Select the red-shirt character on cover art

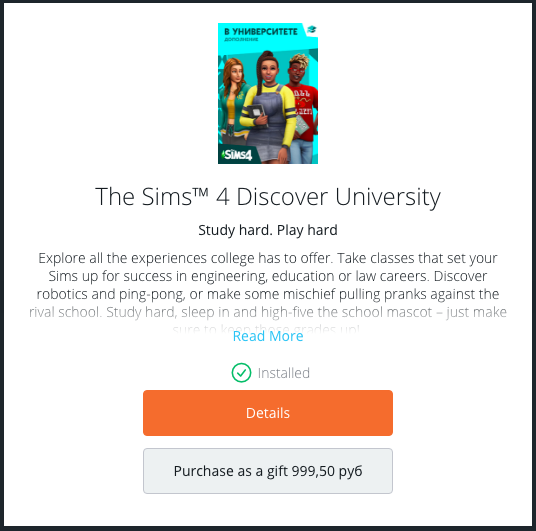pyautogui.click(x=304, y=106)
